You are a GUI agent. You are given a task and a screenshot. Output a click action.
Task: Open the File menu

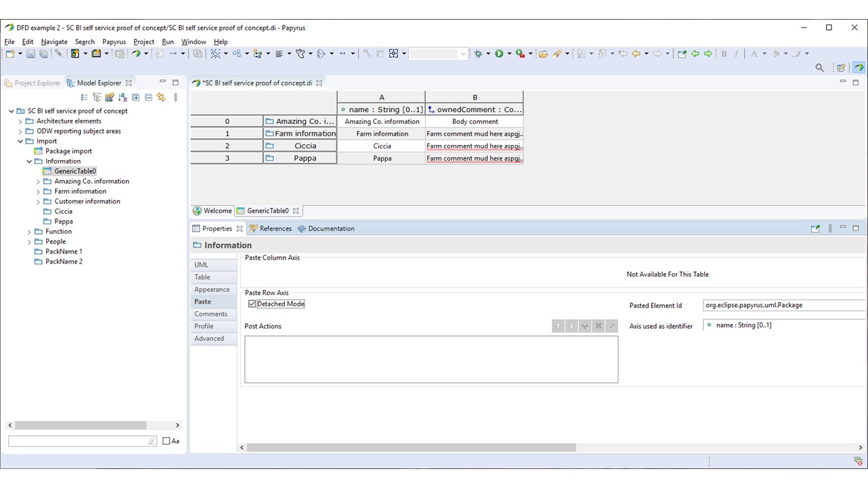[x=9, y=41]
